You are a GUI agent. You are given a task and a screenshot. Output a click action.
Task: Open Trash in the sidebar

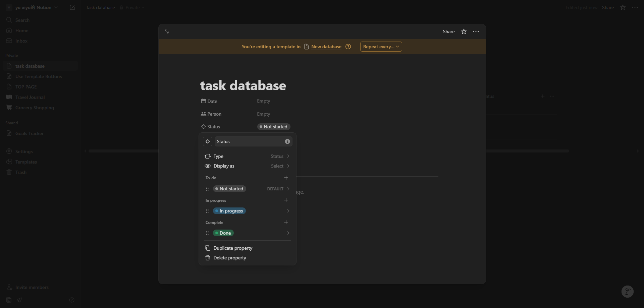[40, 172]
